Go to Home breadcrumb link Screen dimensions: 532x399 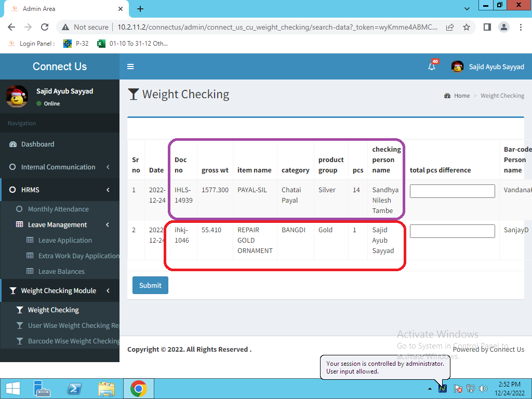(462, 96)
